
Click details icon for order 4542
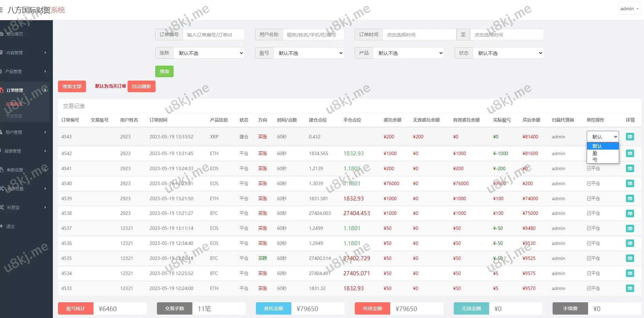click(630, 153)
